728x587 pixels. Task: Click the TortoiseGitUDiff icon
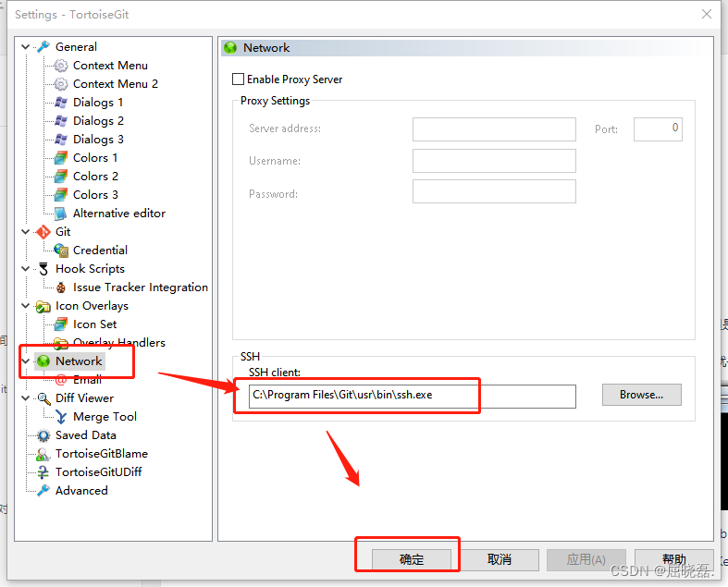[43, 472]
